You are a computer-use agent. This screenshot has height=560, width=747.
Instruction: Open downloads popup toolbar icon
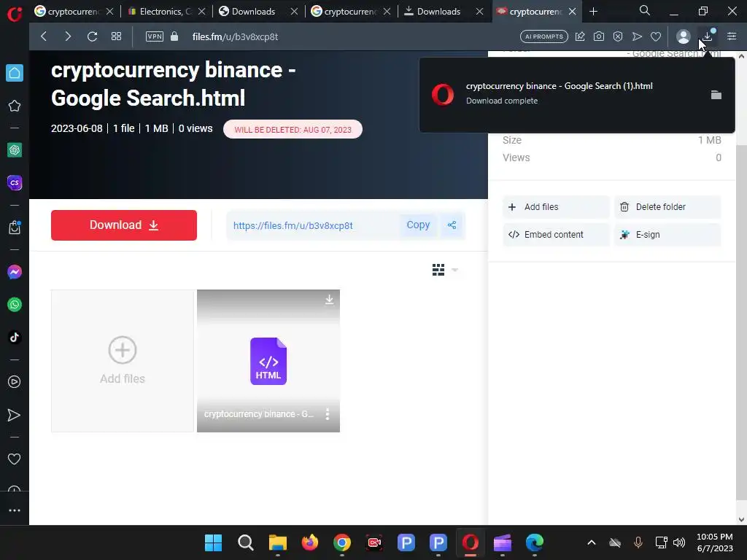[708, 36]
